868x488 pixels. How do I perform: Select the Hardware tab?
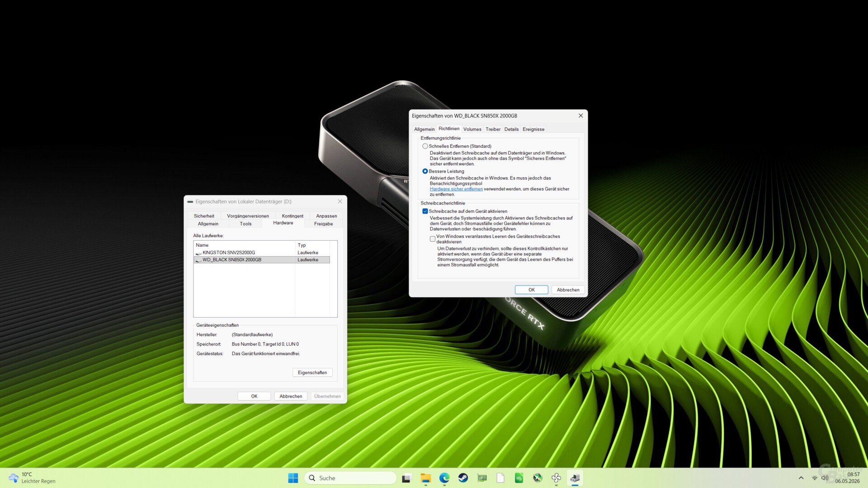283,223
